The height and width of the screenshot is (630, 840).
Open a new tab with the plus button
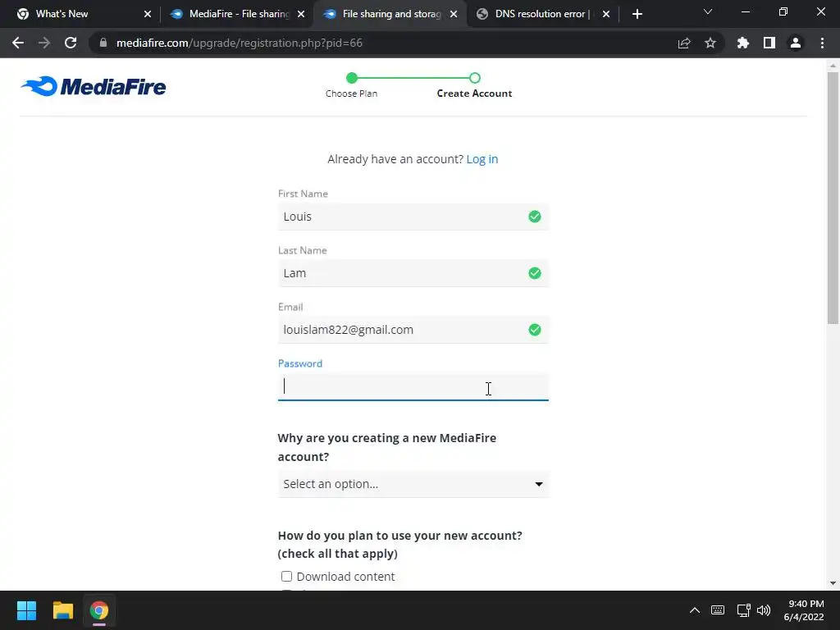point(637,14)
